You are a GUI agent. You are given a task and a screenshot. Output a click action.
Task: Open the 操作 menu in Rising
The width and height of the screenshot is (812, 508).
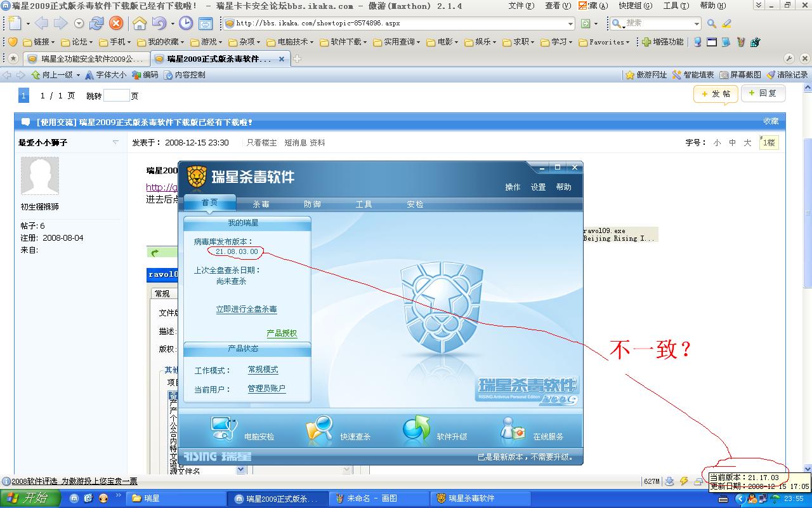pos(513,187)
